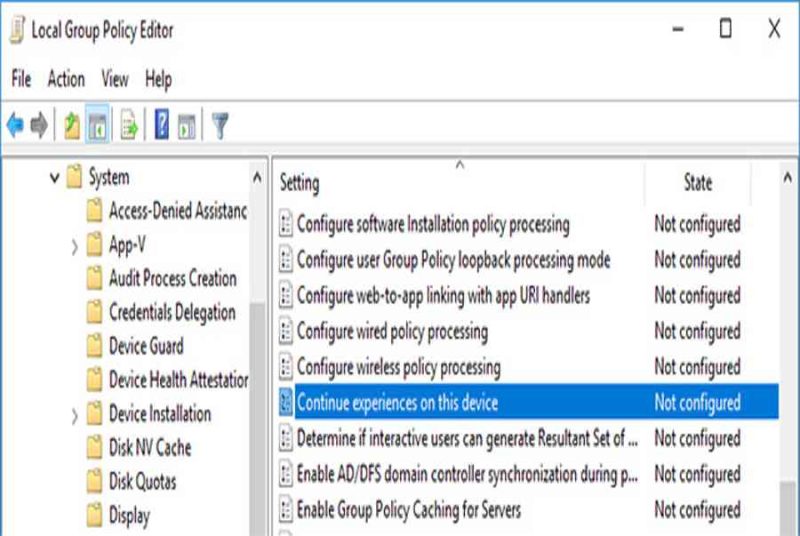Maximize the Local Group Policy Editor window
The height and width of the screenshot is (536, 800).
coord(725,28)
